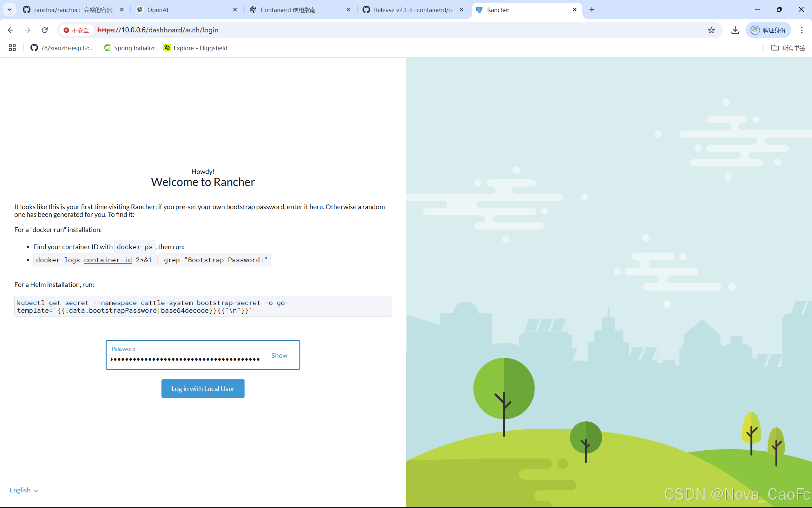Click the browser forward arrow
The width and height of the screenshot is (812, 508).
28,30
